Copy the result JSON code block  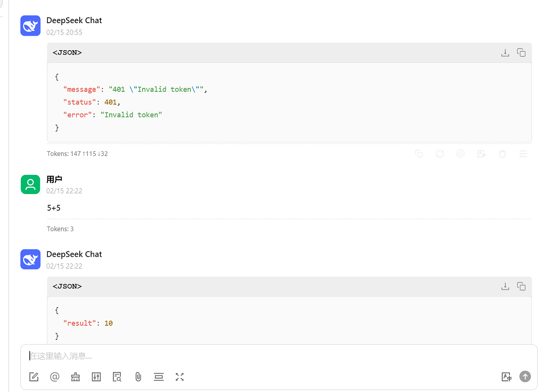pyautogui.click(x=521, y=287)
